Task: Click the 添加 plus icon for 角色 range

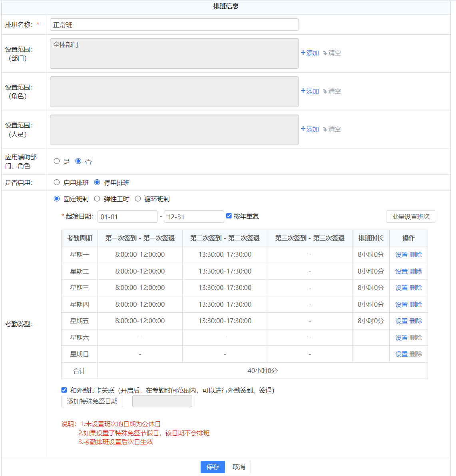Action: tap(303, 91)
